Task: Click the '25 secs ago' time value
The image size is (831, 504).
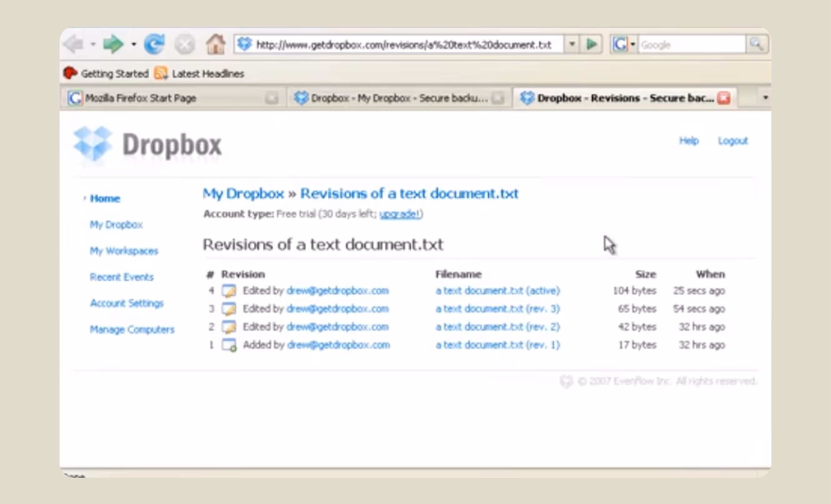Action: pos(699,291)
